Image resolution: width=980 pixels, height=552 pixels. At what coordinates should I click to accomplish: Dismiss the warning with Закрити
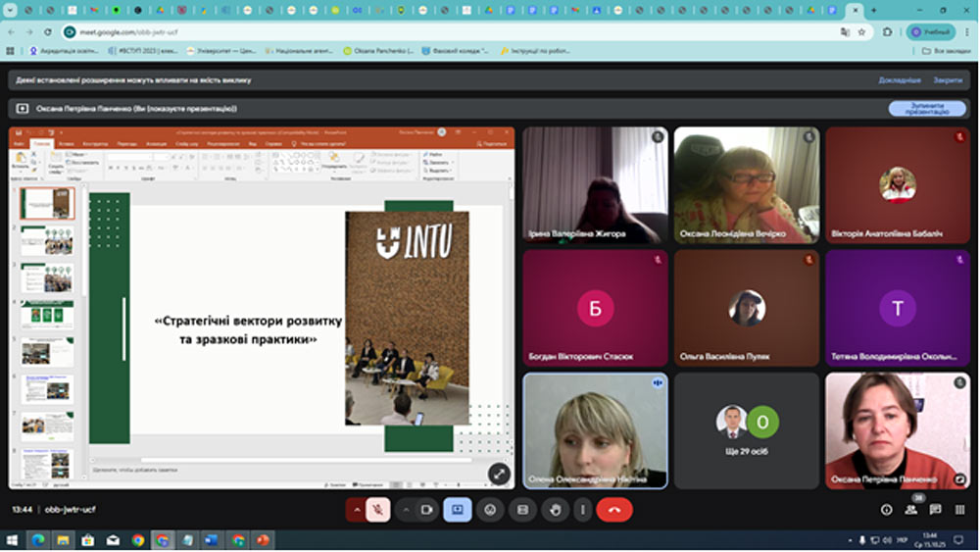[x=947, y=80]
